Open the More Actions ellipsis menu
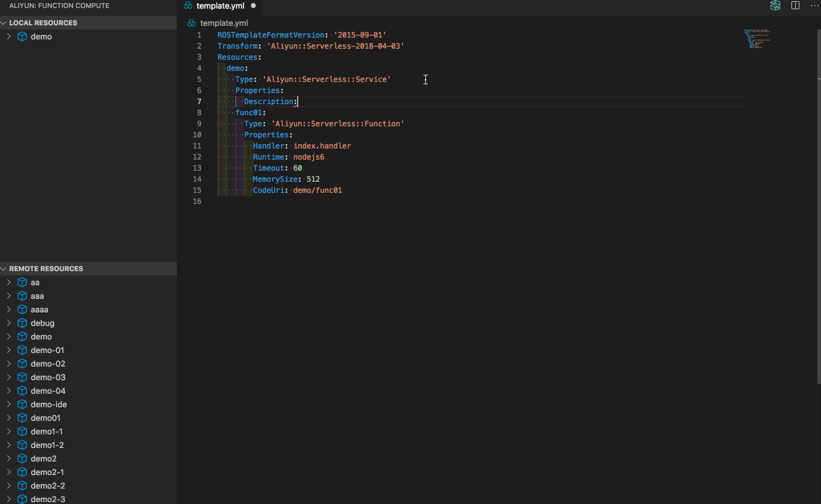Viewport: 821px width, 504px height. point(814,6)
